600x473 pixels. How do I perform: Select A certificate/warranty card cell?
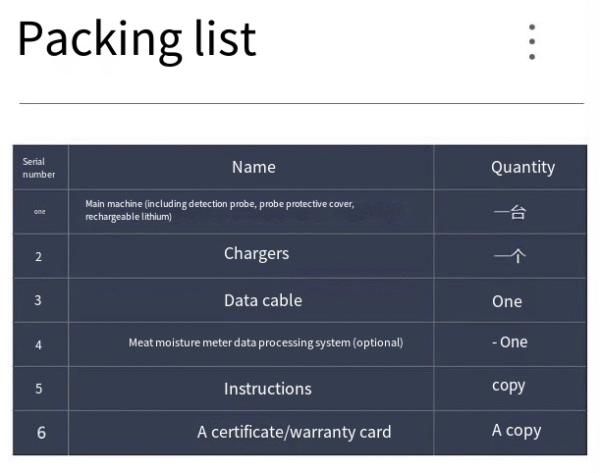click(294, 432)
